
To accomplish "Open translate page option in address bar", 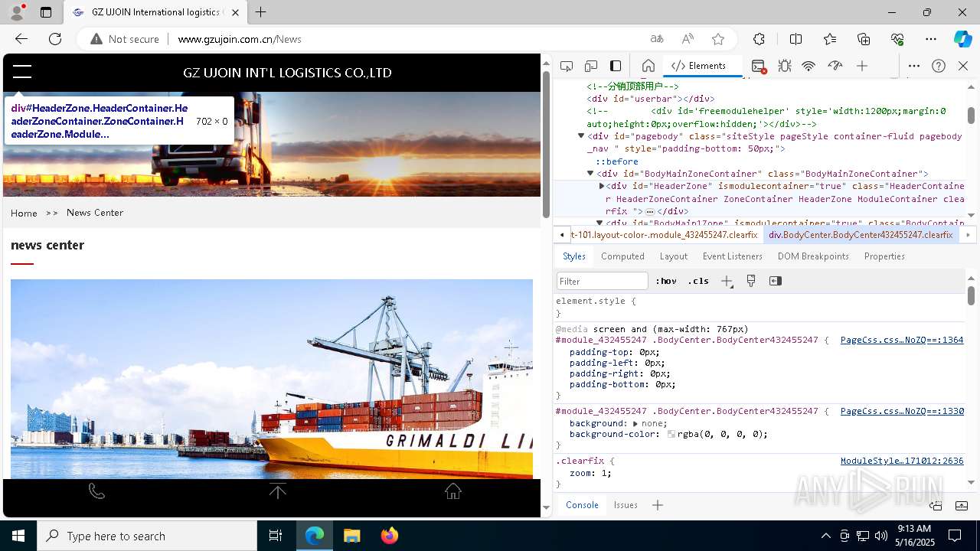I will point(657,39).
